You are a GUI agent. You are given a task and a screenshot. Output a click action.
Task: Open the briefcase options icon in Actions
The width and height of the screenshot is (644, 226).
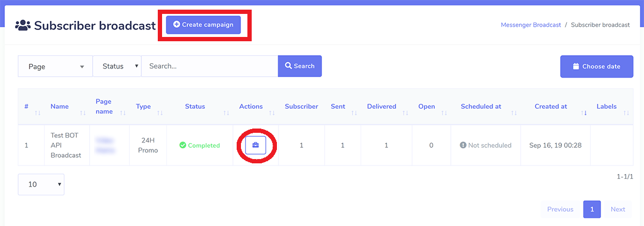255,145
